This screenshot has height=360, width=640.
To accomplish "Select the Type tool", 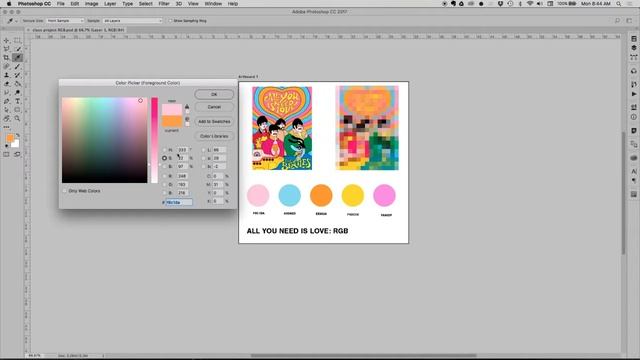I will [x=17, y=101].
